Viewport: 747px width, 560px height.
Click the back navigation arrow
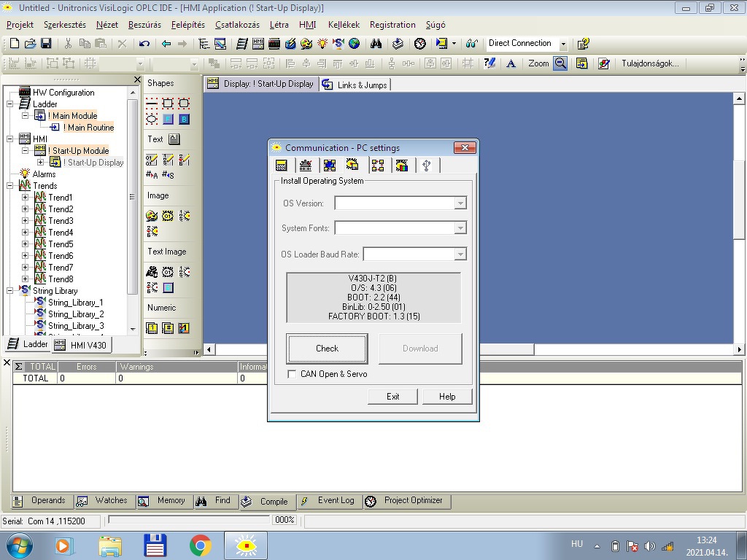coord(166,44)
